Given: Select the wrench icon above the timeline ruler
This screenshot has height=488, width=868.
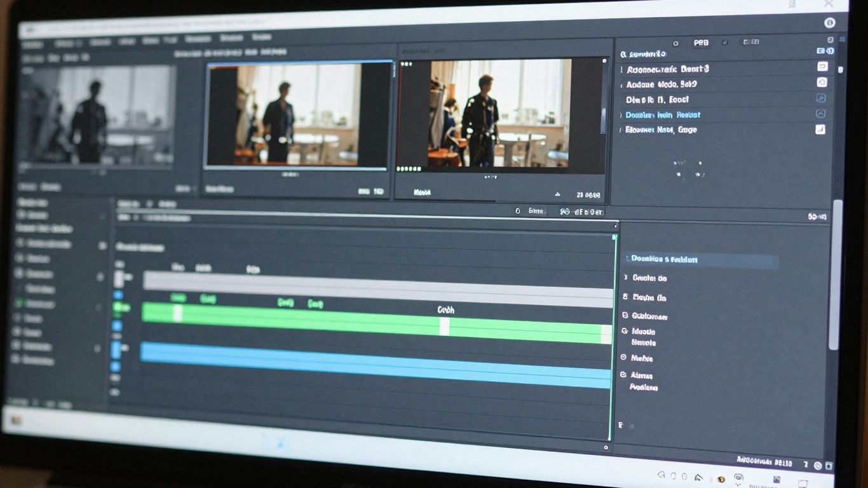Looking at the screenshot, I should 517,211.
